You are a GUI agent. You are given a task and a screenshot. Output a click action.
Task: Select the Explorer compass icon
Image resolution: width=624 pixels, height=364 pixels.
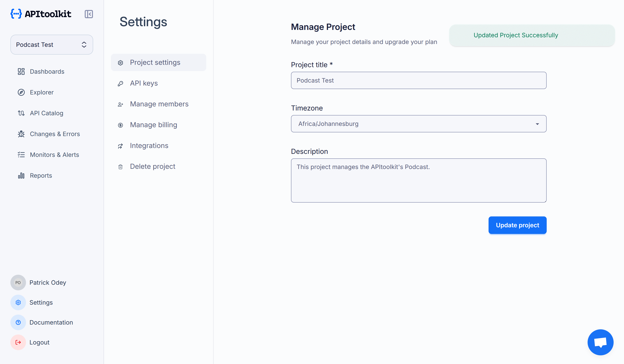coord(21,92)
